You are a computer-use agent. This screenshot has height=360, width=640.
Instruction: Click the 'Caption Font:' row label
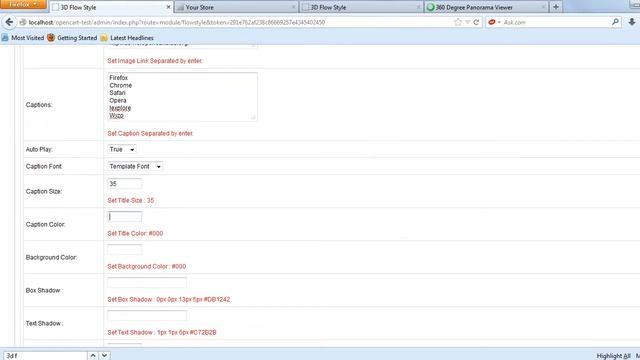44,167
